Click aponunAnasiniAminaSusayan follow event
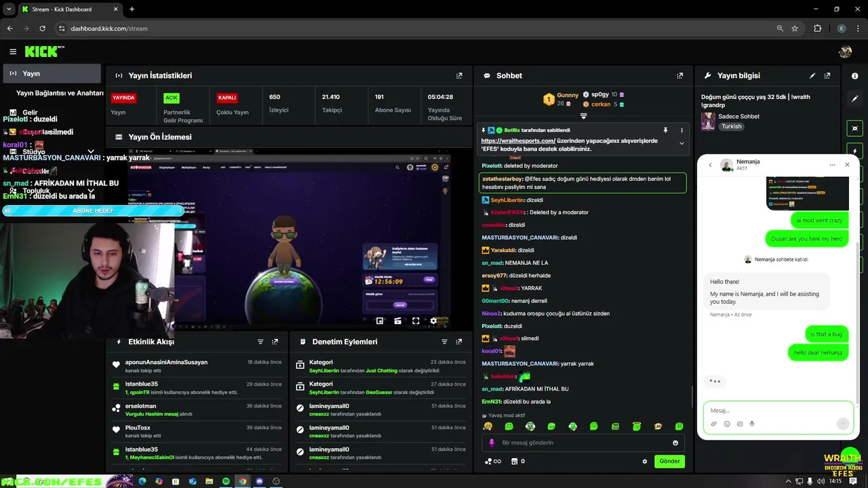 coord(197,365)
